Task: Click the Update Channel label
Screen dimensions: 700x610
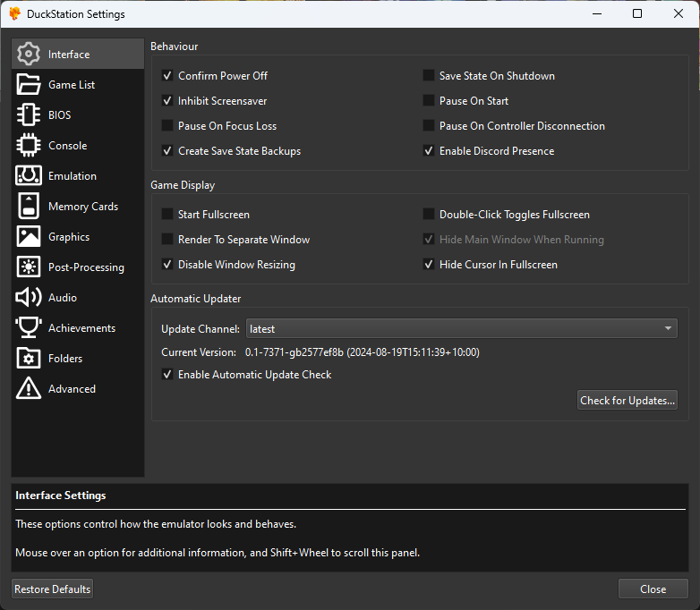Action: (x=201, y=329)
